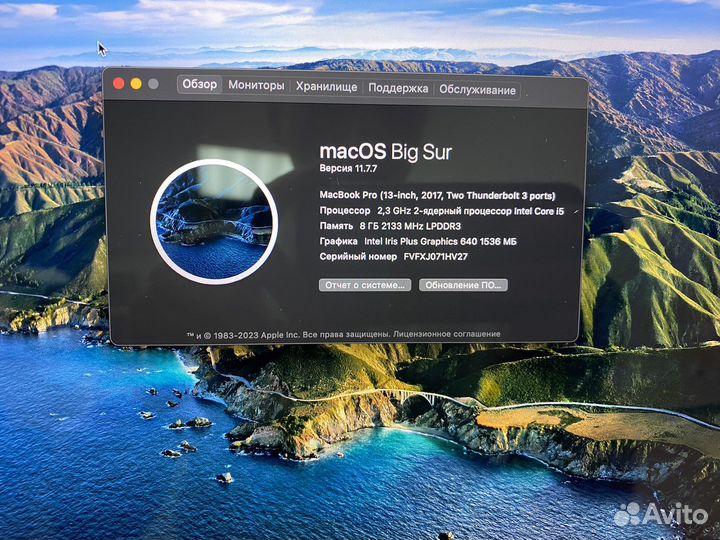Viewport: 720px width, 540px height.
Task: Click the Память 8 ГБ line
Action: tap(390, 226)
